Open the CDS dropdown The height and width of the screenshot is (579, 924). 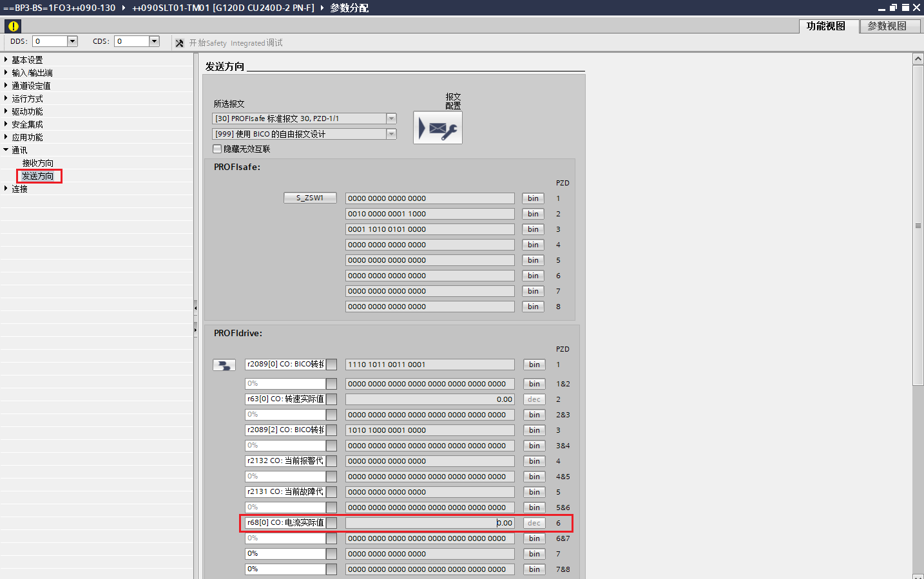coord(154,41)
